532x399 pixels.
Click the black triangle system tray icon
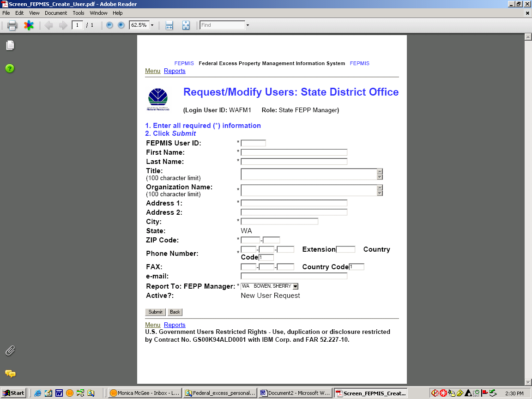point(468,393)
